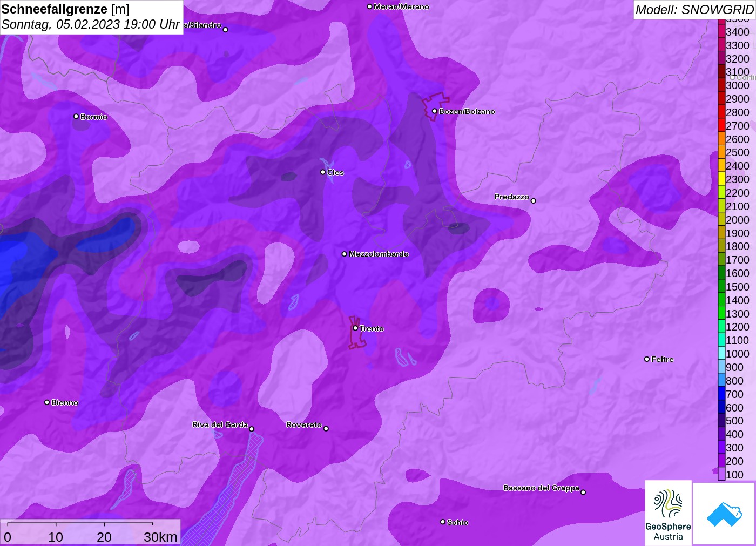This screenshot has width=756, height=546.
Task: Click the '20' scale bar label
Action: click(x=104, y=537)
